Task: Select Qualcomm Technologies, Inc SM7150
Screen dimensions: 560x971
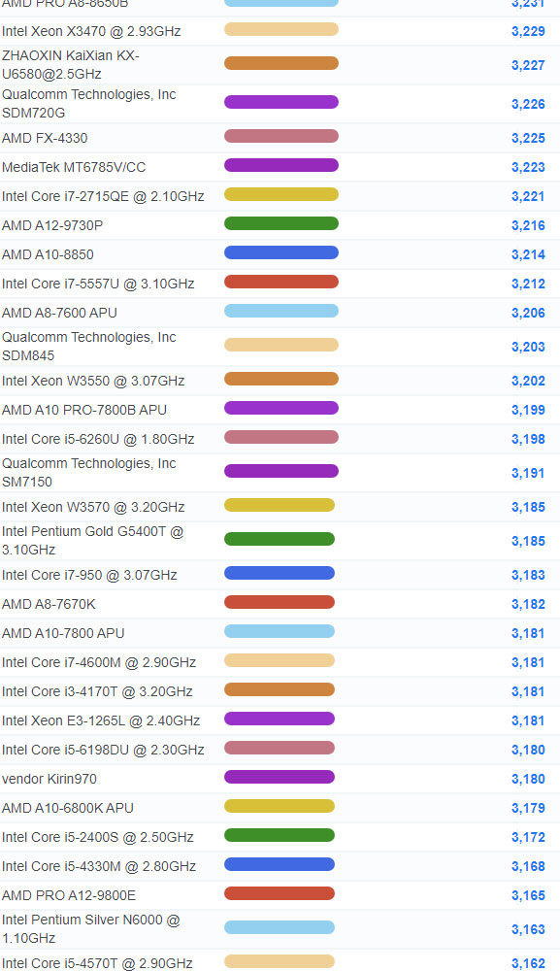Action: point(88,473)
